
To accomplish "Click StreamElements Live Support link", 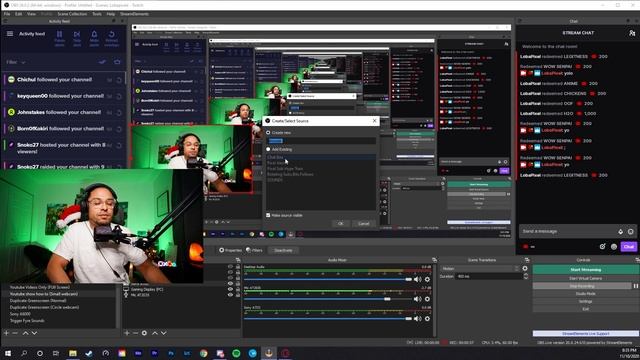I will point(586,333).
